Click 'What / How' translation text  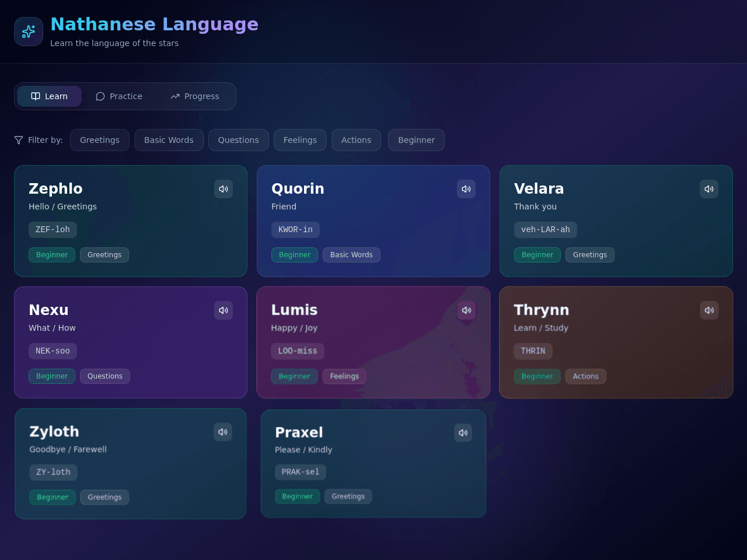[52, 328]
